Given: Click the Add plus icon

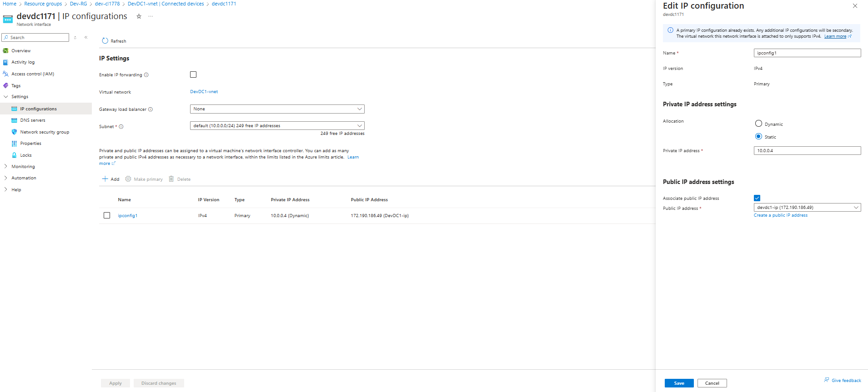Looking at the screenshot, I should [105, 179].
